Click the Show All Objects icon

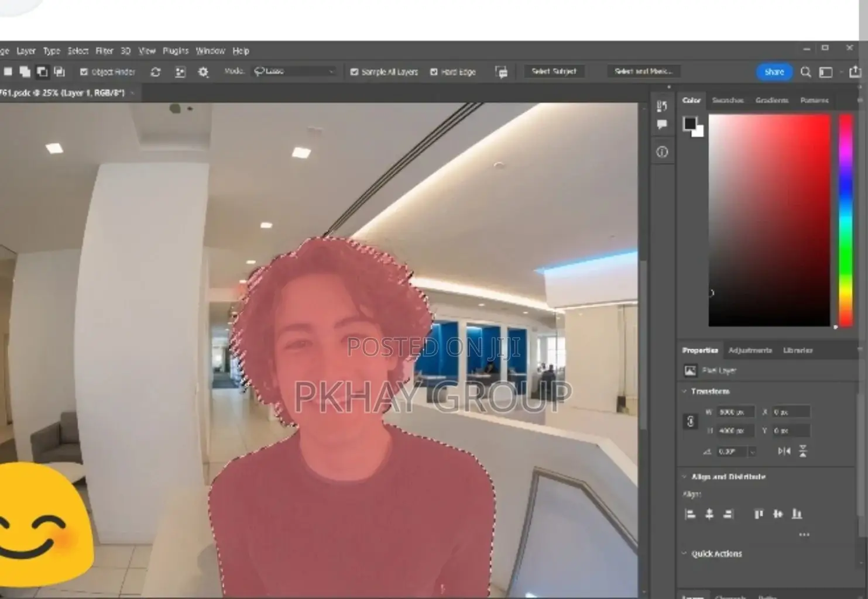180,72
